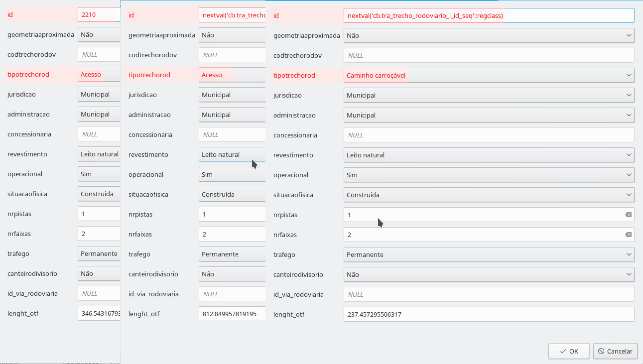This screenshot has width=643, height=364.
Task: Click the truncated id field reading nextval('cb.tra_trecho
Action: coord(232,15)
